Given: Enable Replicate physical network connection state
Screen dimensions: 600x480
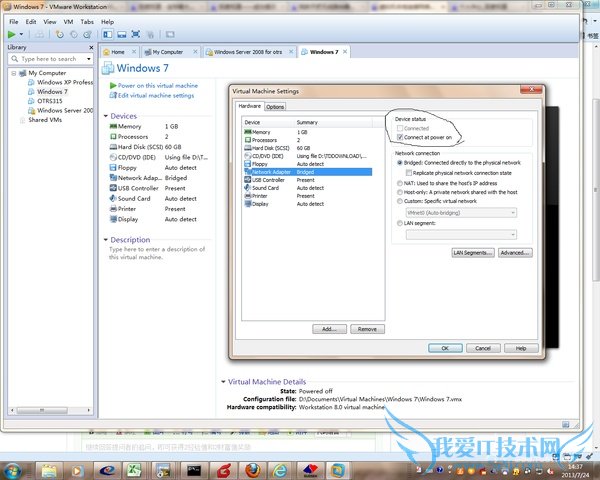Looking at the screenshot, I should point(409,173).
